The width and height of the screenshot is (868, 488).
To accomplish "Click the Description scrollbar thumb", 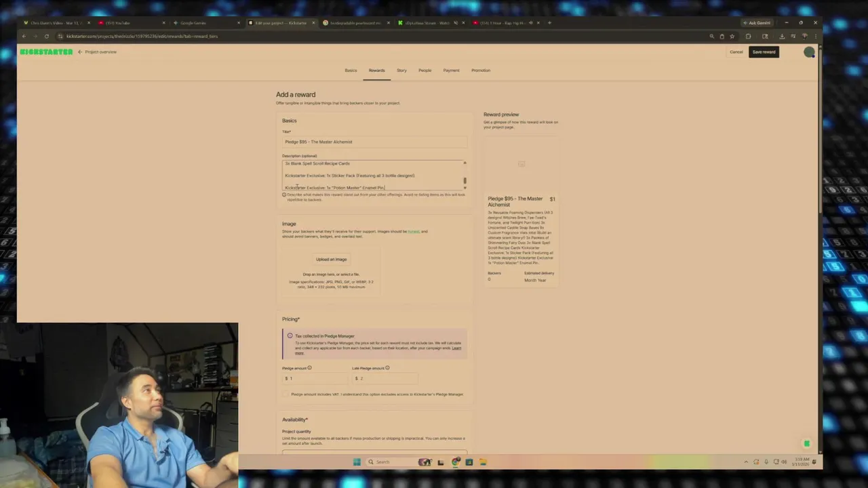I will [465, 181].
